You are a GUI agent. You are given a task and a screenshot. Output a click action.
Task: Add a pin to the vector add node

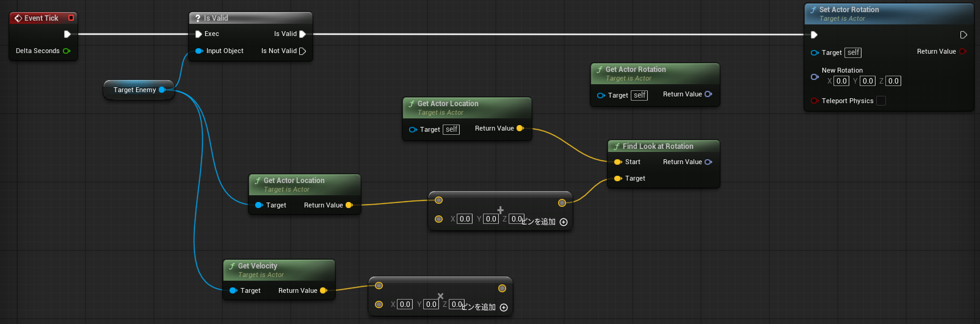[564, 222]
